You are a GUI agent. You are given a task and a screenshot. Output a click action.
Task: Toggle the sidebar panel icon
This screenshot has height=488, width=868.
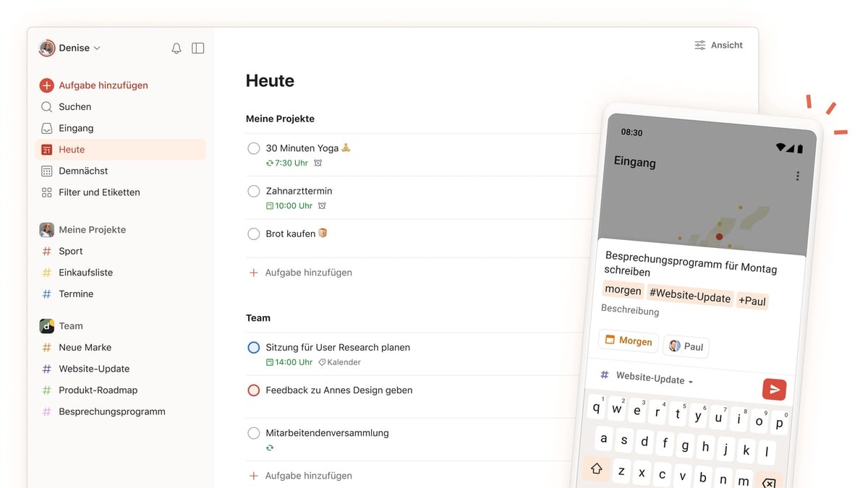(x=197, y=48)
